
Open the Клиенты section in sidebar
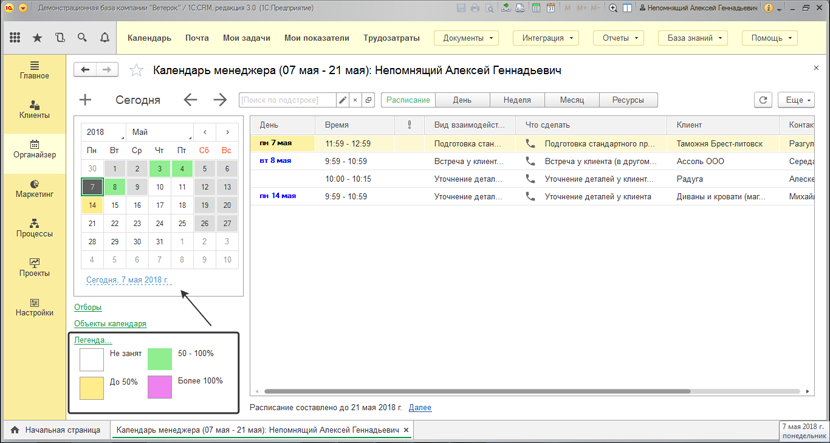click(34, 109)
